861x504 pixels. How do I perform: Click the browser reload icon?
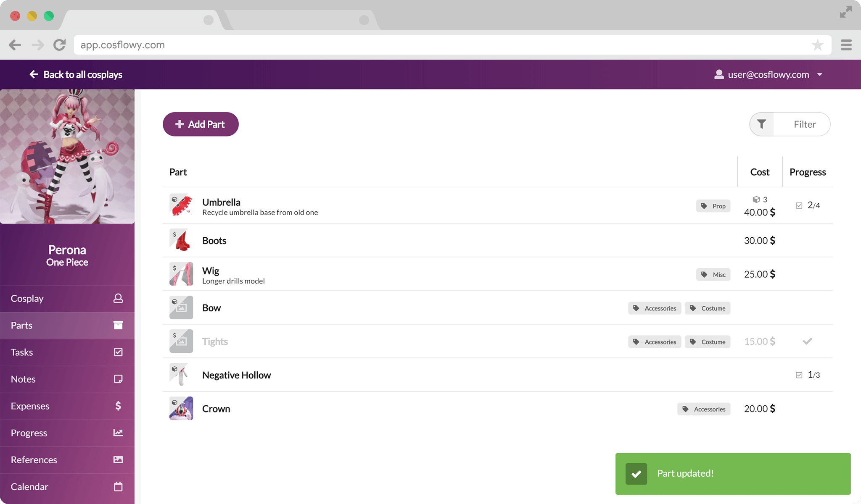(x=60, y=45)
